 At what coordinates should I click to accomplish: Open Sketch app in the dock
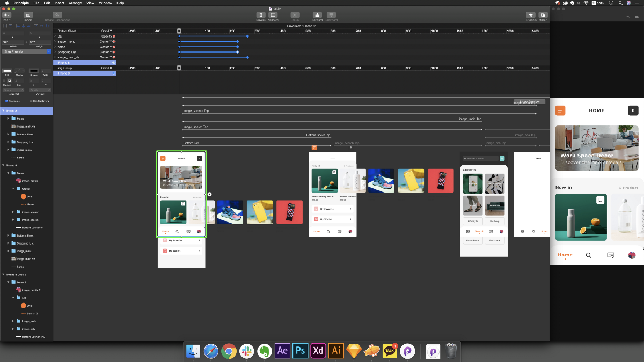pyautogui.click(x=354, y=351)
